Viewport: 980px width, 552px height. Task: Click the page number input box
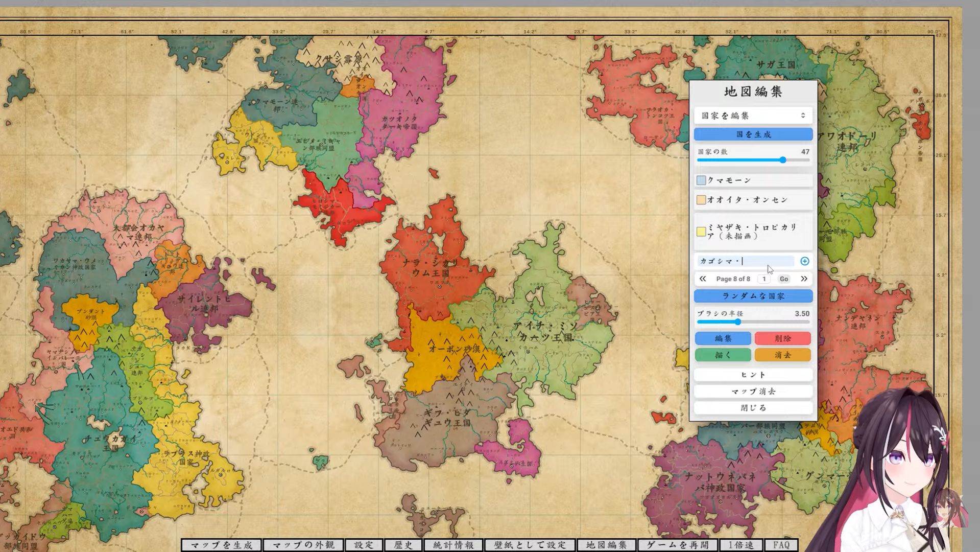pyautogui.click(x=764, y=279)
